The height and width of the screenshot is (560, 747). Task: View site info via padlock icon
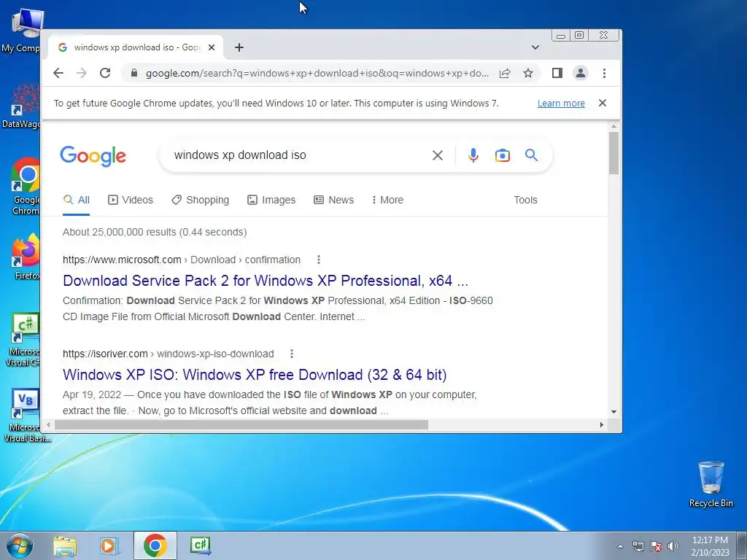134,73
